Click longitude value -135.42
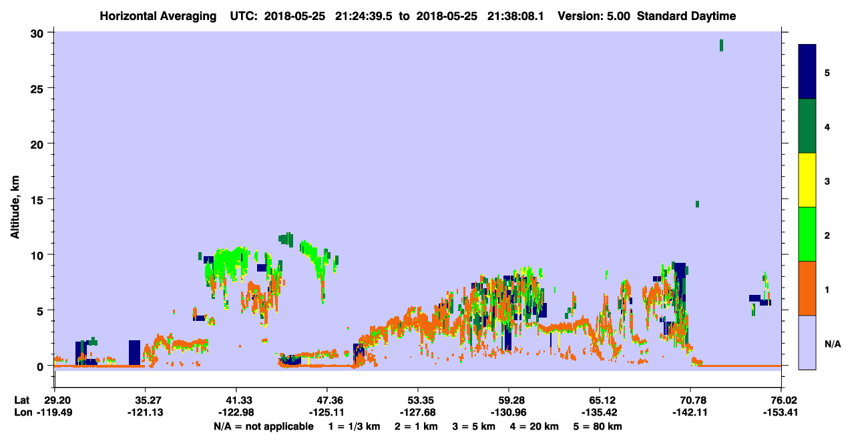This screenshot has height=445, width=868. (600, 413)
